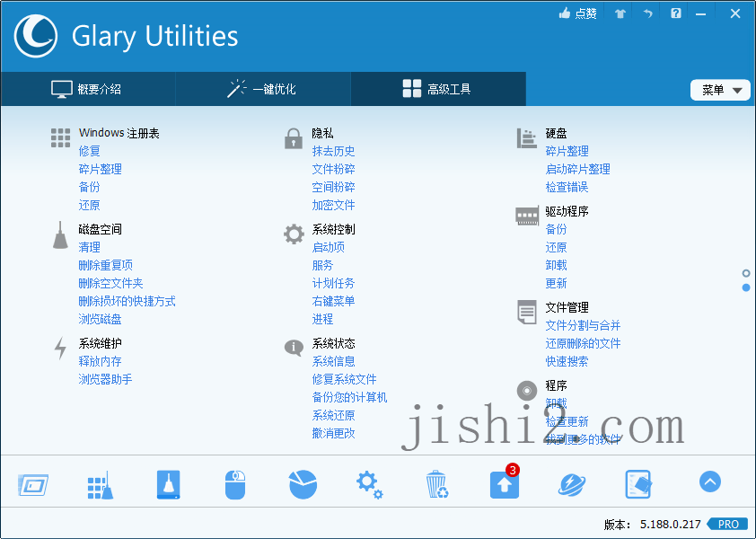Click the Glary Utilities crescent logo

[x=36, y=36]
